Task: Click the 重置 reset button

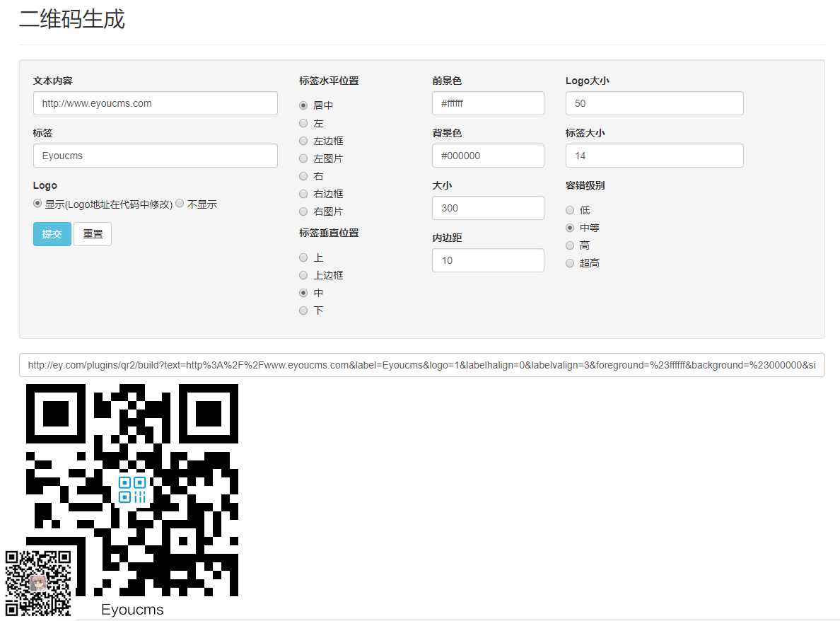Action: [93, 233]
